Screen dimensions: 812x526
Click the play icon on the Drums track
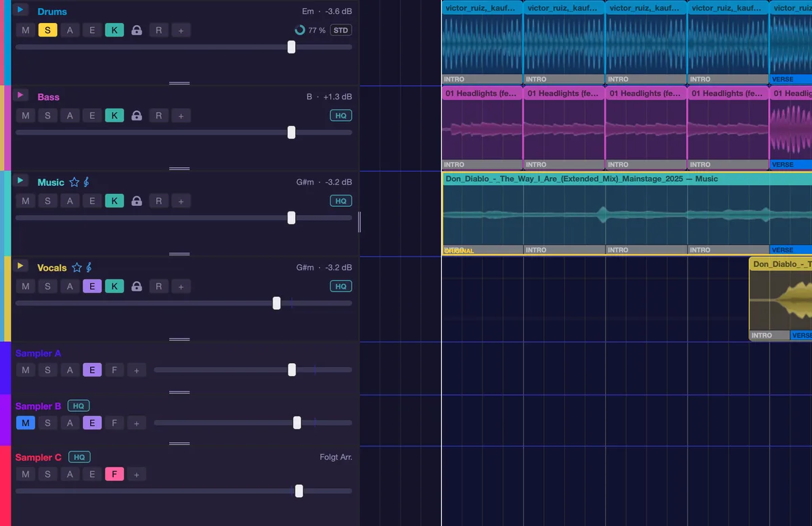[20, 10]
